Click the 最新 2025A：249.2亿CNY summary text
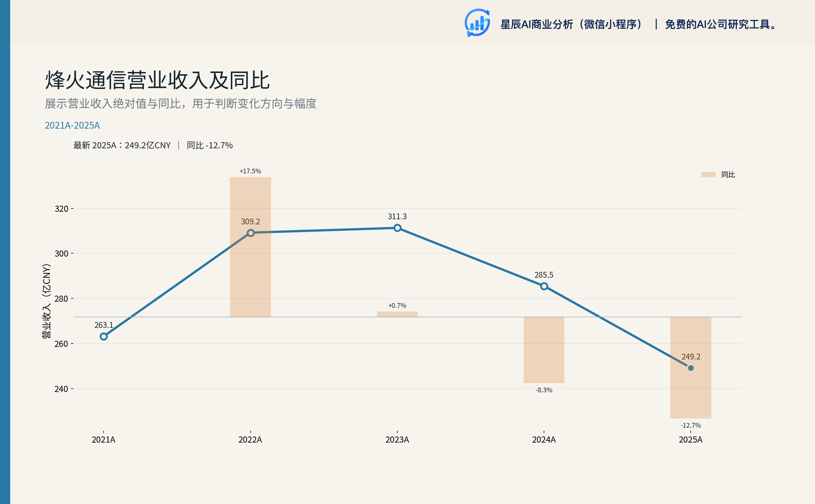Viewport: 815px width, 504px height. [122, 145]
